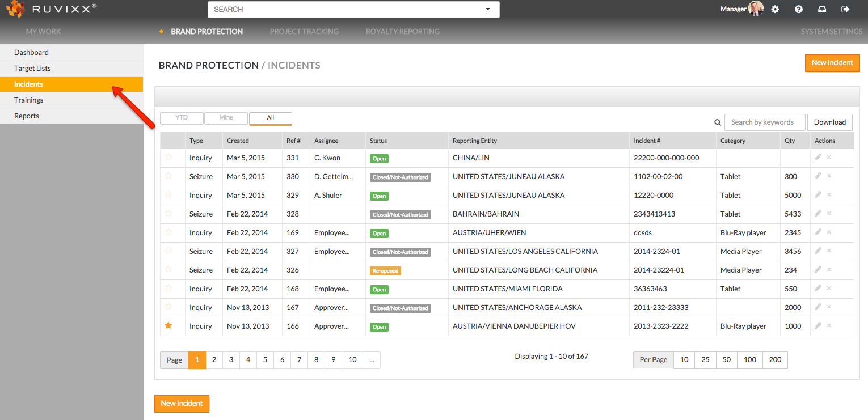868x420 pixels.
Task: Set per page results to 50
Action: [x=726, y=360]
